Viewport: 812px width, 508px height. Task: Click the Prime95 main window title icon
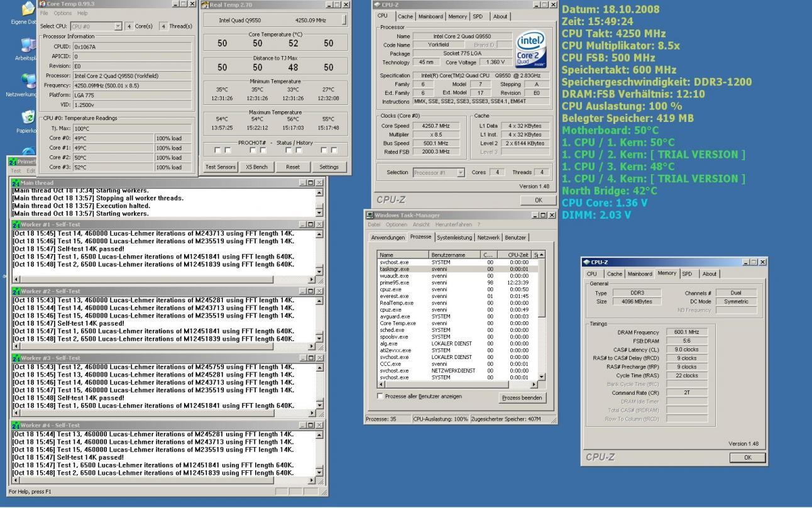tap(13, 162)
